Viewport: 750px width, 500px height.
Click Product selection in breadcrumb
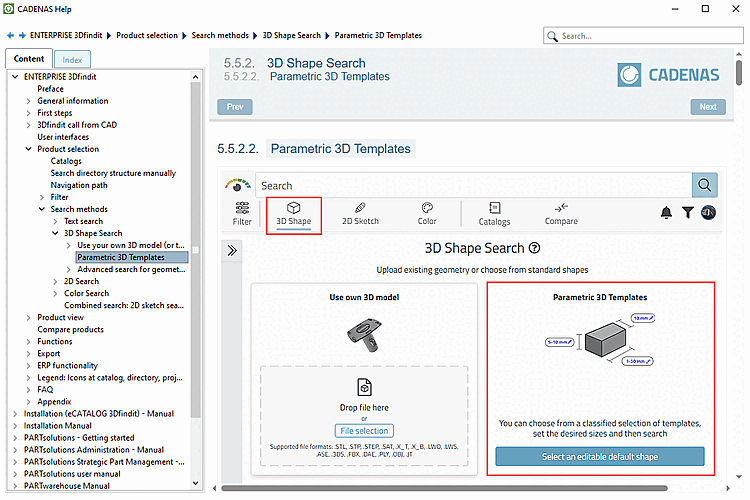pyautogui.click(x=147, y=35)
